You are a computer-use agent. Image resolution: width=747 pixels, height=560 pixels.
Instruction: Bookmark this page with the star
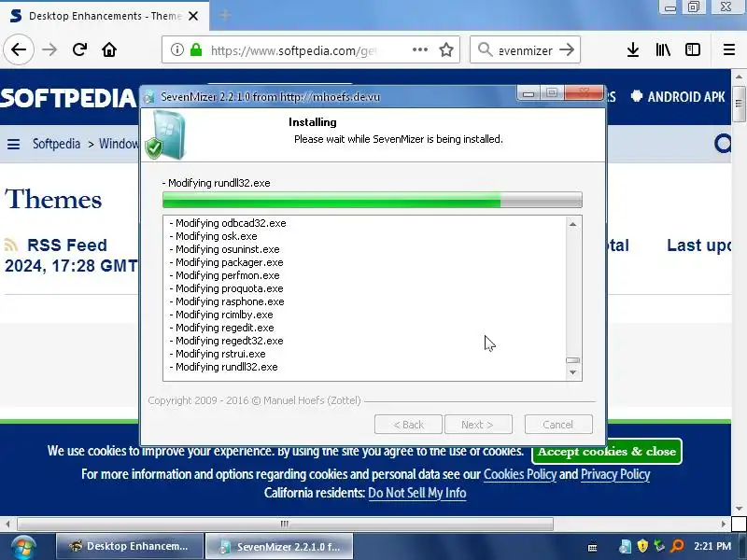point(446,49)
